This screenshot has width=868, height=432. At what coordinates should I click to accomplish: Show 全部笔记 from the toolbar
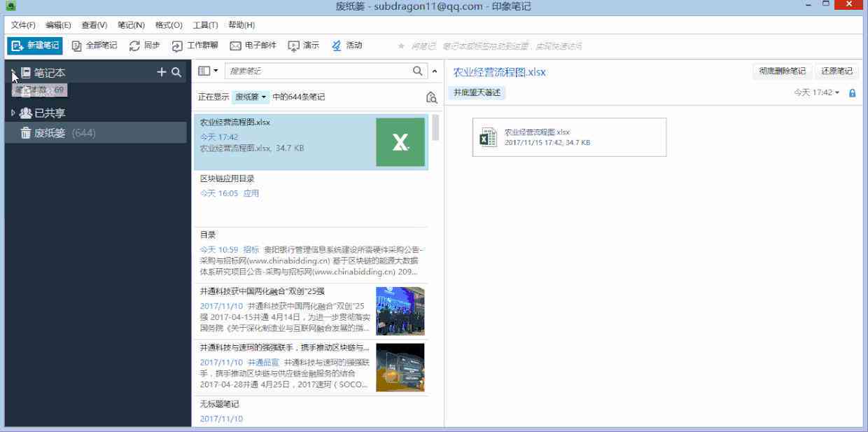click(94, 46)
